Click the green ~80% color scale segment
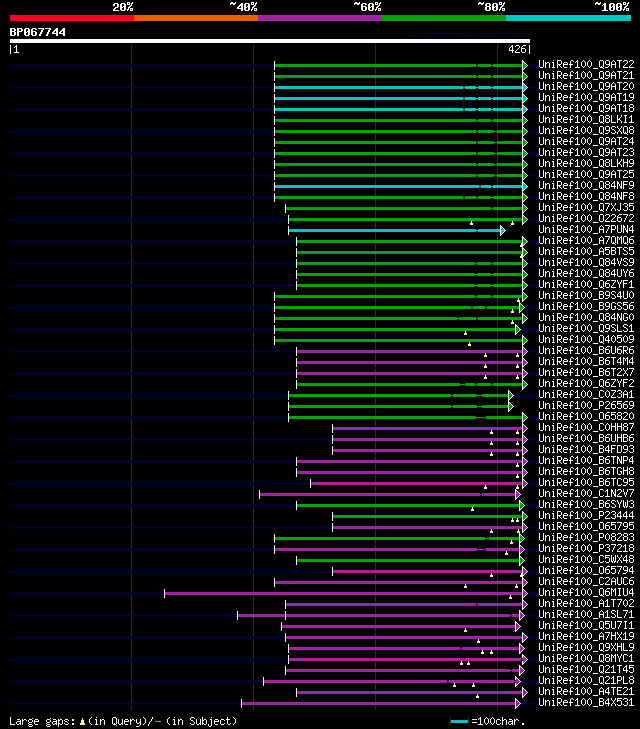 (x=444, y=18)
